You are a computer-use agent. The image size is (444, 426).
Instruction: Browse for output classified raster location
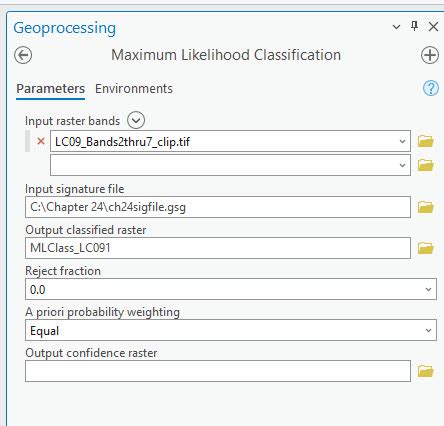coord(426,248)
